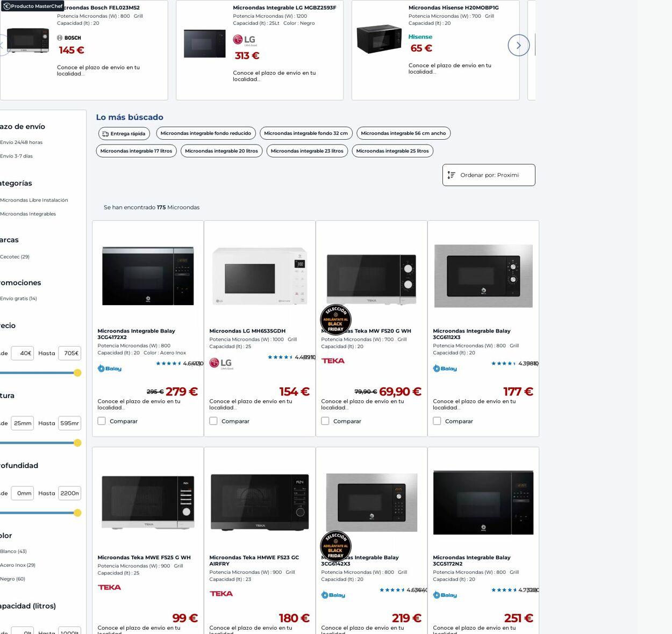Tick Comparar checkbox for LG MH6535GDH
The height and width of the screenshot is (634, 672).
coord(213,421)
